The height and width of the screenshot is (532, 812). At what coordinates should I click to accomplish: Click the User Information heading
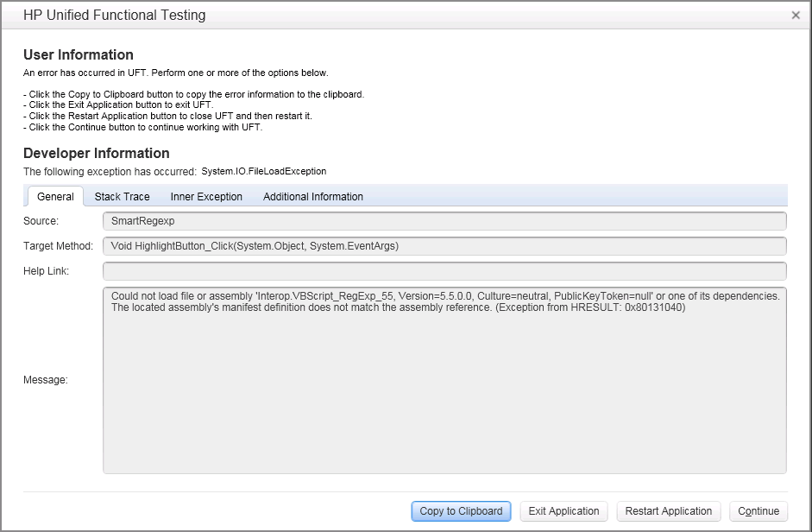(79, 55)
